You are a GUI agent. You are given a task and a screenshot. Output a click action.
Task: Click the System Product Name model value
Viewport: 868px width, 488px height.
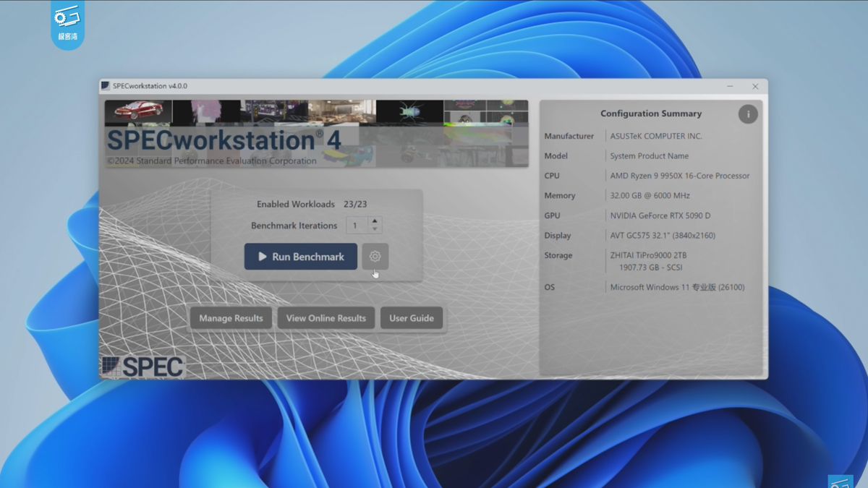[650, 155]
